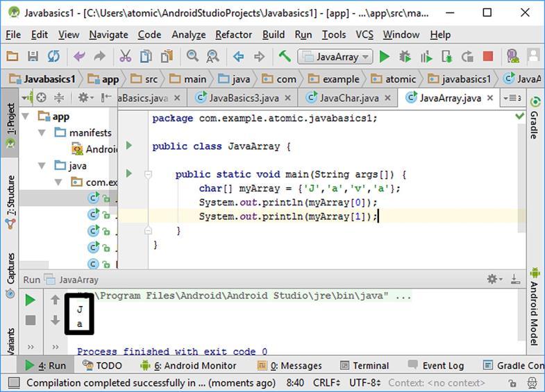The image size is (545, 392).
Task: Move up the stack trace with the up arrow
Action: [x=55, y=300]
